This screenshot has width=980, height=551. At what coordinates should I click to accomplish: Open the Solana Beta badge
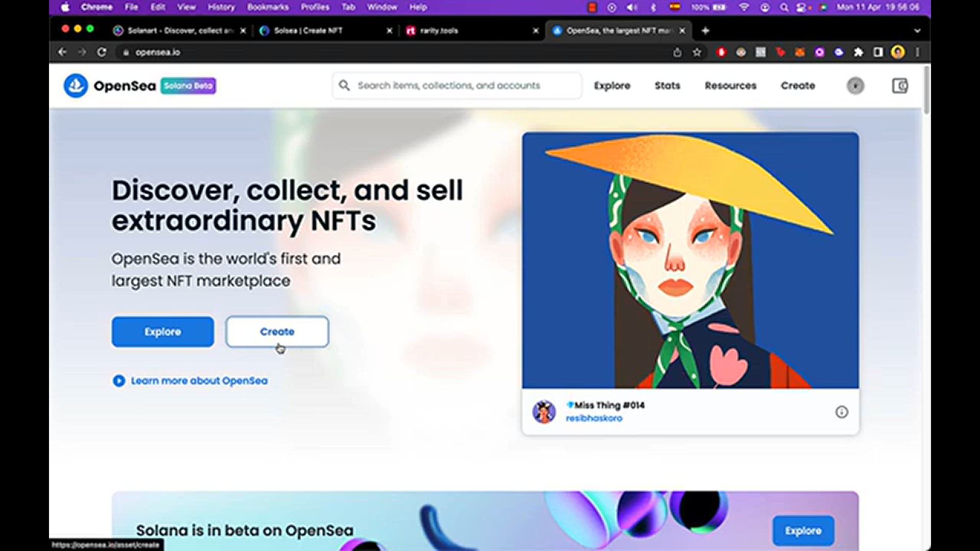click(x=188, y=86)
